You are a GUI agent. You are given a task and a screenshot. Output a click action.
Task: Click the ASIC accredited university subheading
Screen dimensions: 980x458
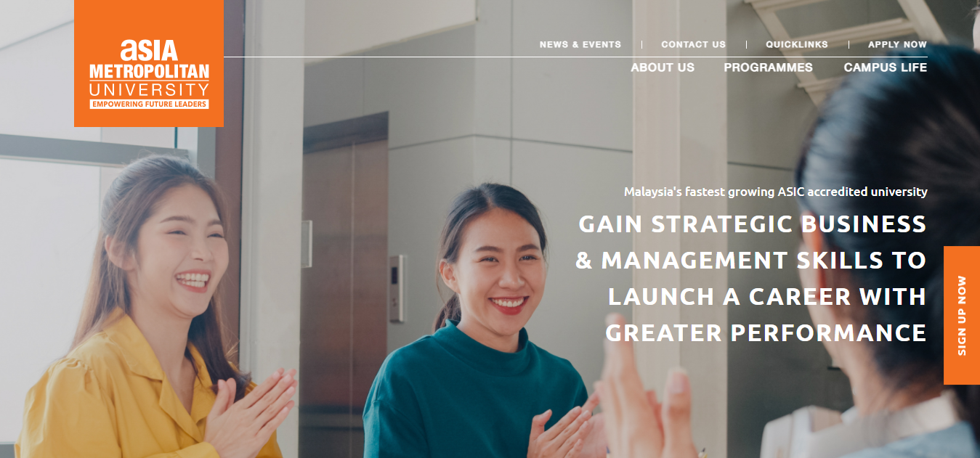coord(775,192)
